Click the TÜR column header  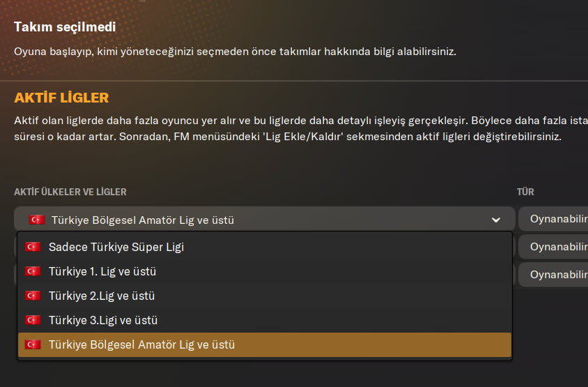click(525, 192)
